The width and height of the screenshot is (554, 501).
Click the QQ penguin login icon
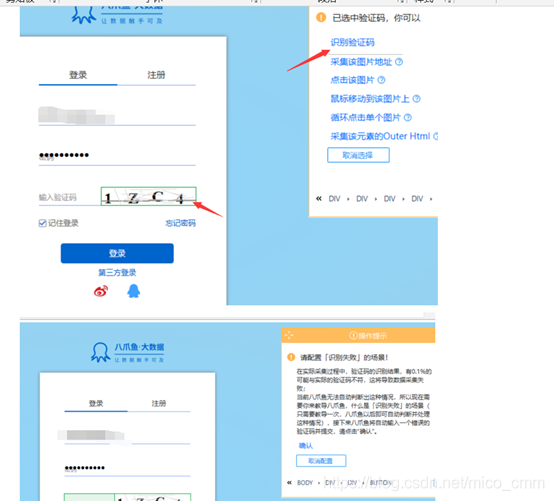tap(134, 291)
